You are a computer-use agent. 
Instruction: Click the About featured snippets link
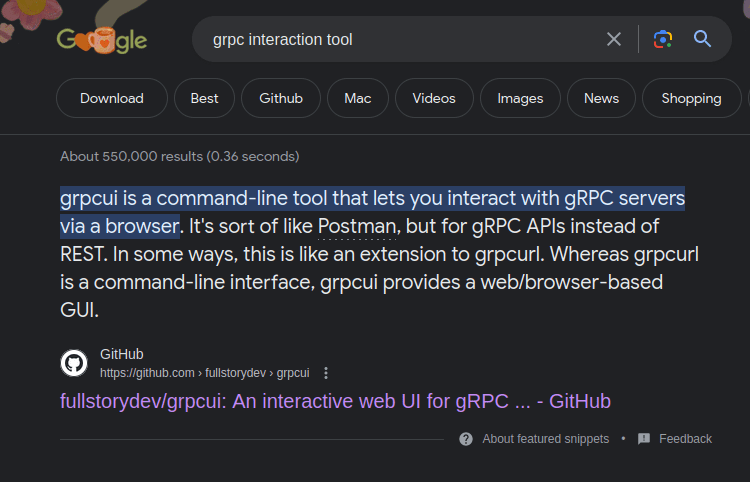coord(545,439)
